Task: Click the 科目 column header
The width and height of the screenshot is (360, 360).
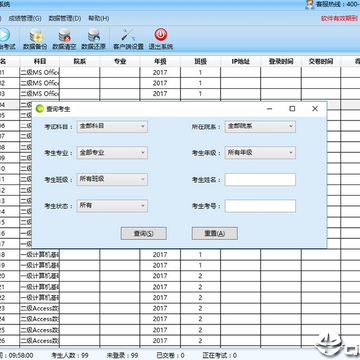Action: click(40, 62)
